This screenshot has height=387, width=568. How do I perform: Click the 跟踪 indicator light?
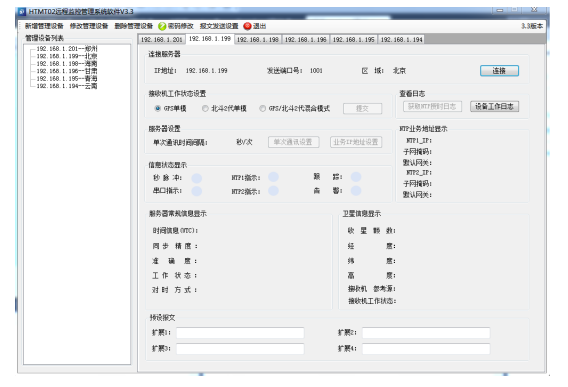356,177
